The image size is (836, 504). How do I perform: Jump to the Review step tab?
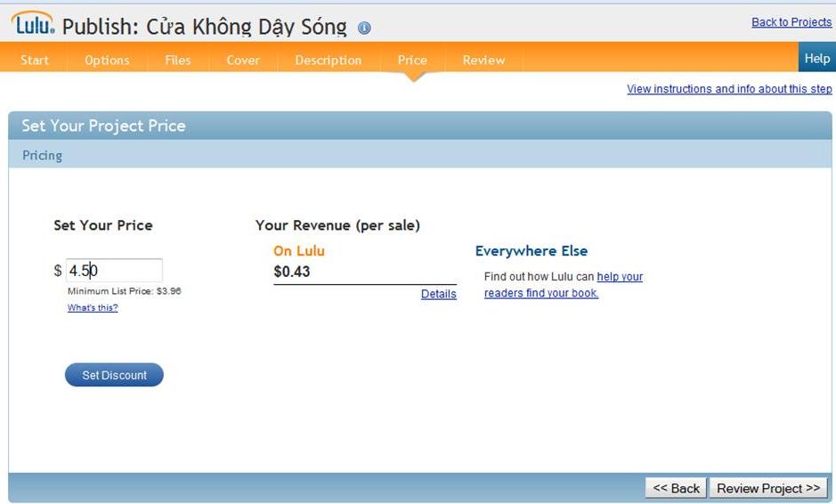point(483,61)
